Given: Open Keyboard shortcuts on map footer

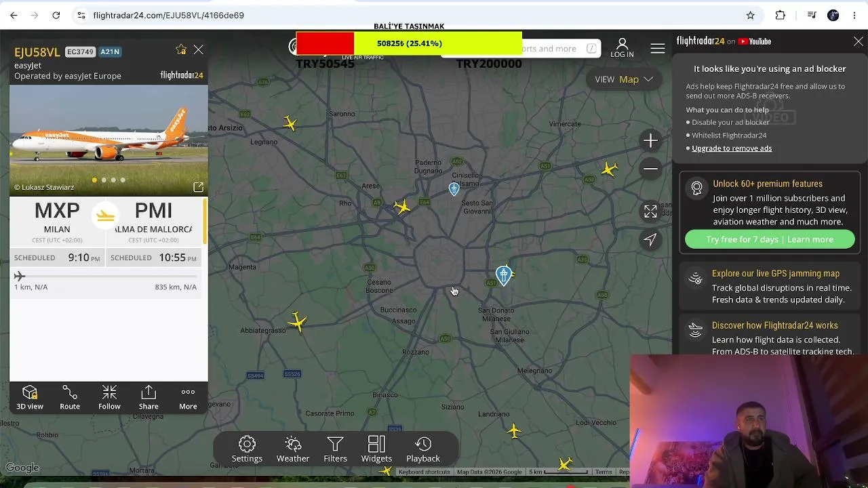Looking at the screenshot, I should click(x=425, y=472).
